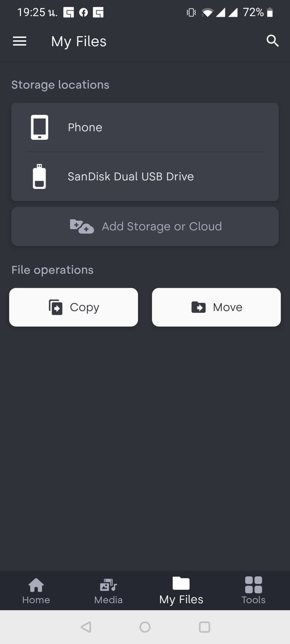The height and width of the screenshot is (644, 290).
Task: Tap the Tools grid icon
Action: (x=253, y=585)
